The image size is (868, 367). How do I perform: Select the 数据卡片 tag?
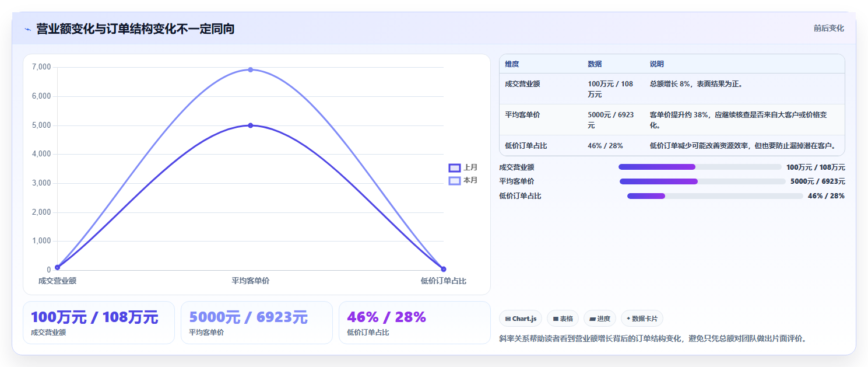click(642, 319)
